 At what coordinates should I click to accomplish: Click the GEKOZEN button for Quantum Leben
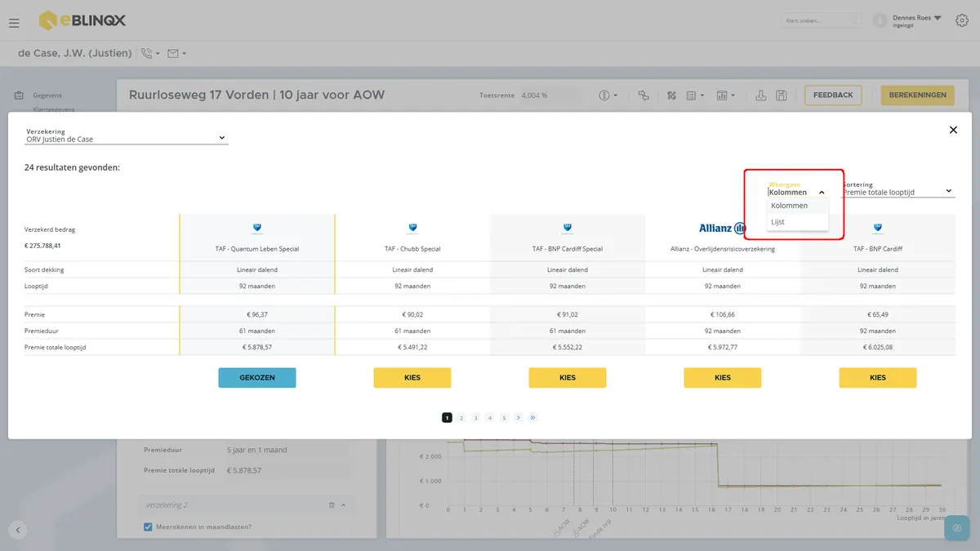pyautogui.click(x=257, y=377)
